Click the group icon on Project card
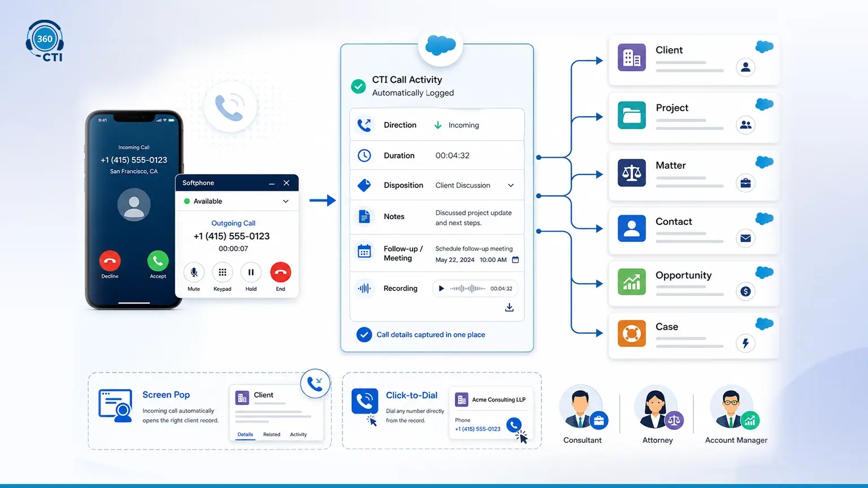This screenshot has width=868, height=488. pyautogui.click(x=746, y=125)
